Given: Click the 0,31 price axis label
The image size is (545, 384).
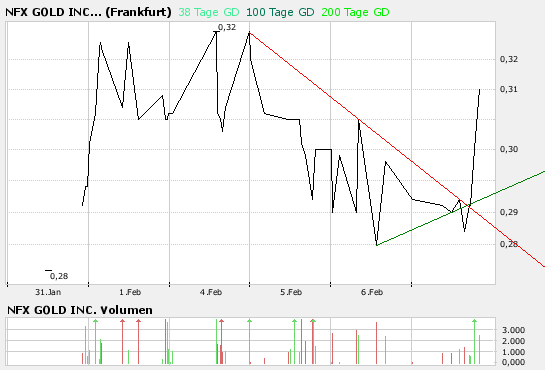Looking at the screenshot, I should (x=509, y=89).
